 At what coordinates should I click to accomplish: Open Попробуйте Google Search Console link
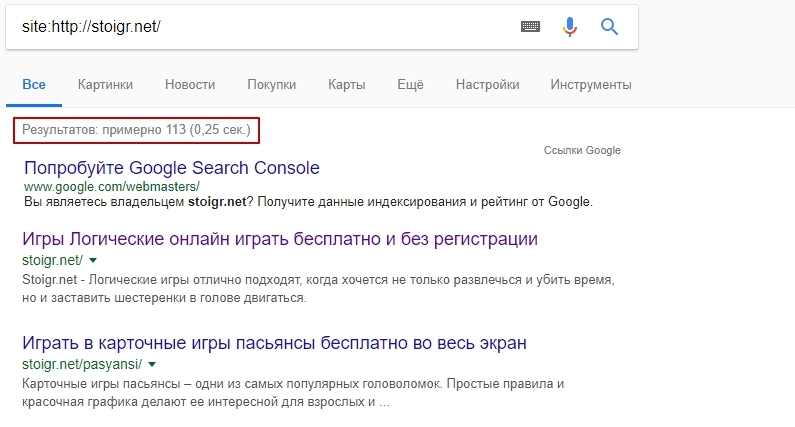[x=172, y=168]
